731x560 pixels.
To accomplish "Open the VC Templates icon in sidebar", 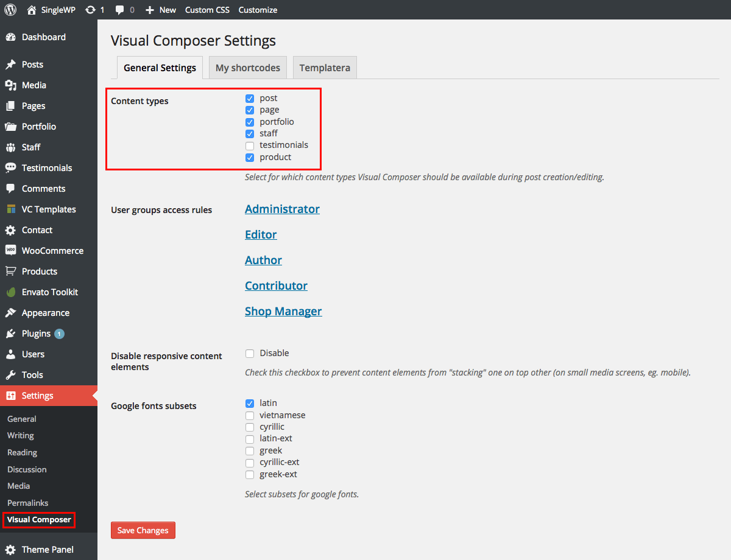I will tap(10, 209).
